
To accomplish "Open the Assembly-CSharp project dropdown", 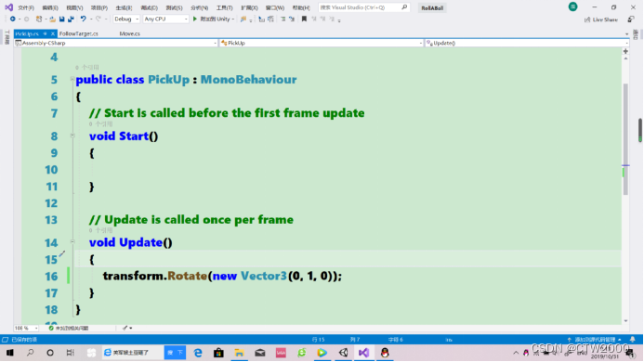I will 115,43.
